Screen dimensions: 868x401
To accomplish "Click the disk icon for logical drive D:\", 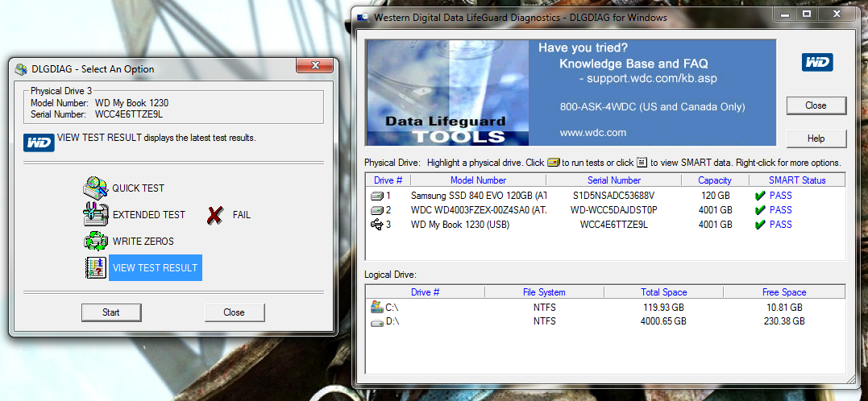I will pyautogui.click(x=377, y=322).
